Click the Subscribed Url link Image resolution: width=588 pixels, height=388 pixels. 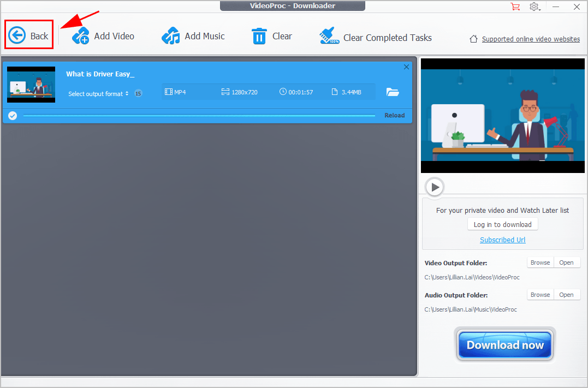coord(502,240)
